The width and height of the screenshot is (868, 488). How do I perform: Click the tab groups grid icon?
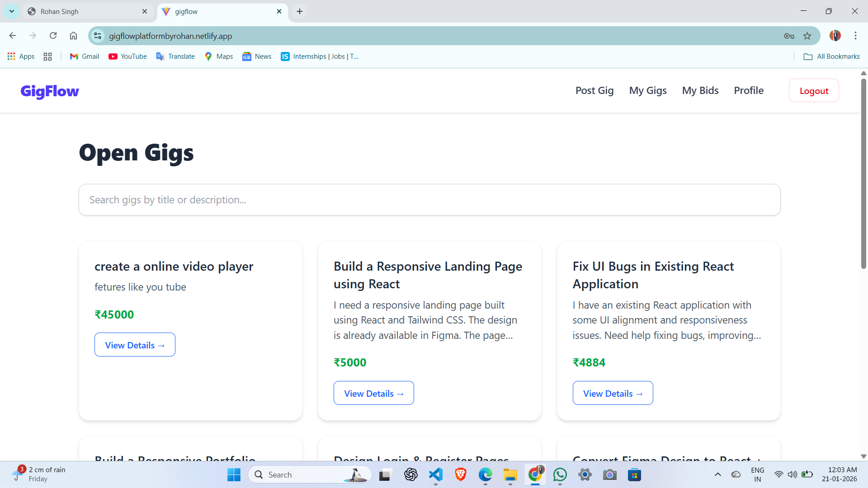tap(47, 56)
